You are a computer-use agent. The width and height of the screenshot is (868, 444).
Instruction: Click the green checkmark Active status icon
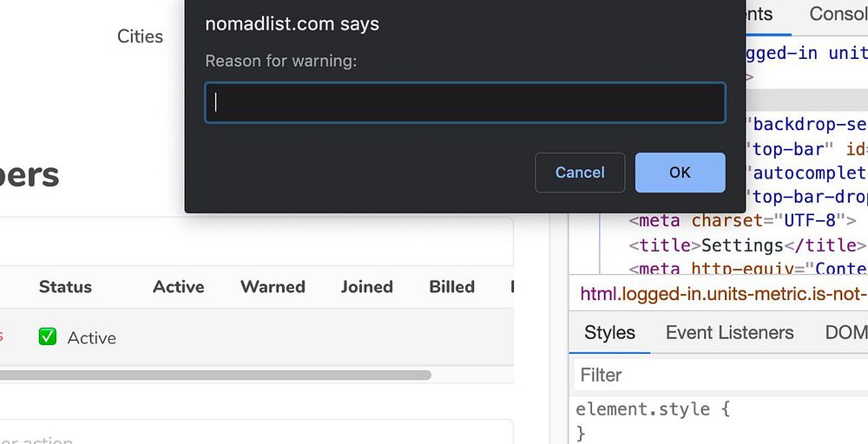tap(48, 336)
